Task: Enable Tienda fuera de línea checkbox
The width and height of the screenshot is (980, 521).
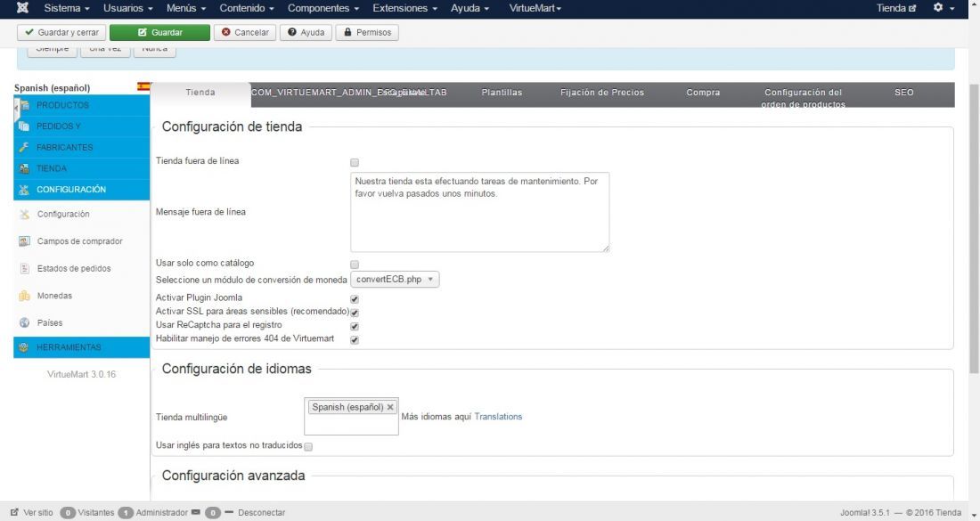Action: pos(355,162)
